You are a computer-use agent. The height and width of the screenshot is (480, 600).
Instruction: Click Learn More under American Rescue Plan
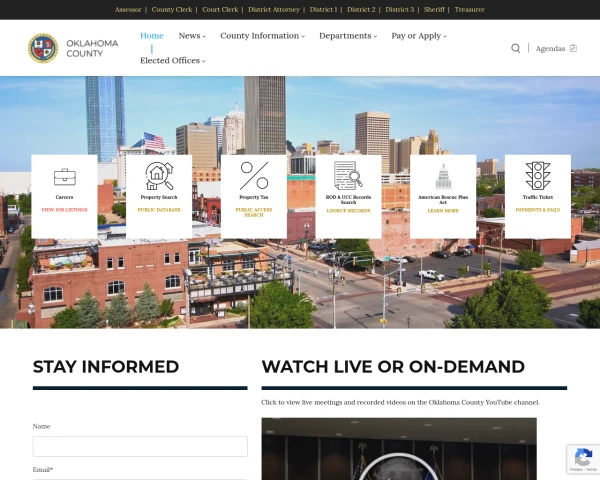pos(443,211)
